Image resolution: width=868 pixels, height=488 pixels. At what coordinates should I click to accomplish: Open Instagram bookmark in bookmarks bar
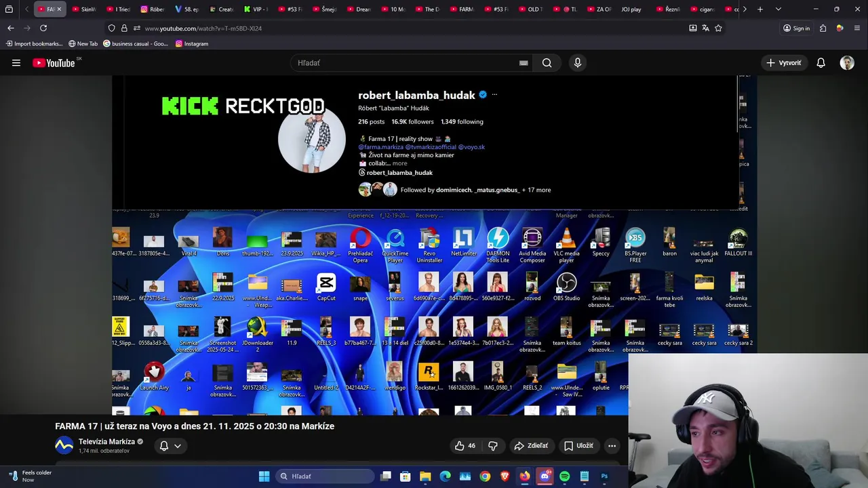tap(192, 43)
